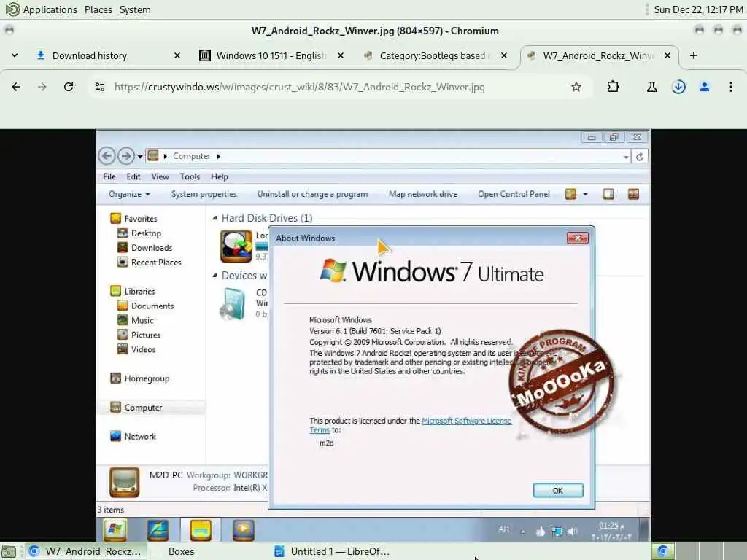The width and height of the screenshot is (747, 560).
Task: Open the Chromium three-dot menu
Action: coord(731,87)
